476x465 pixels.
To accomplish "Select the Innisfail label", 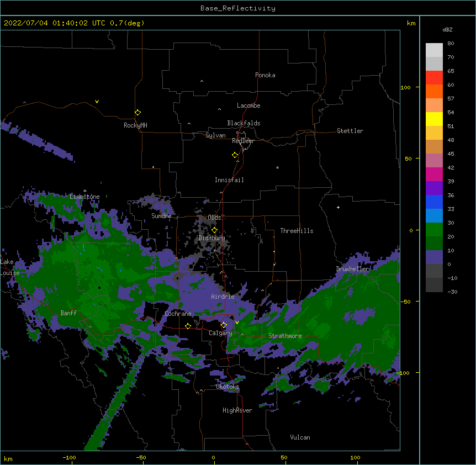I will click(229, 180).
